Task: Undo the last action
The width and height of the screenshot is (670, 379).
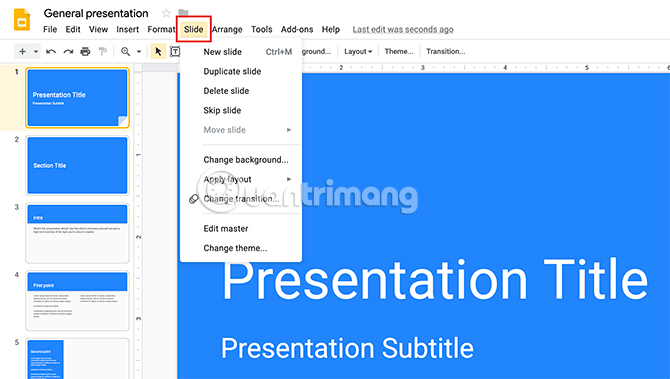Action: 51,52
